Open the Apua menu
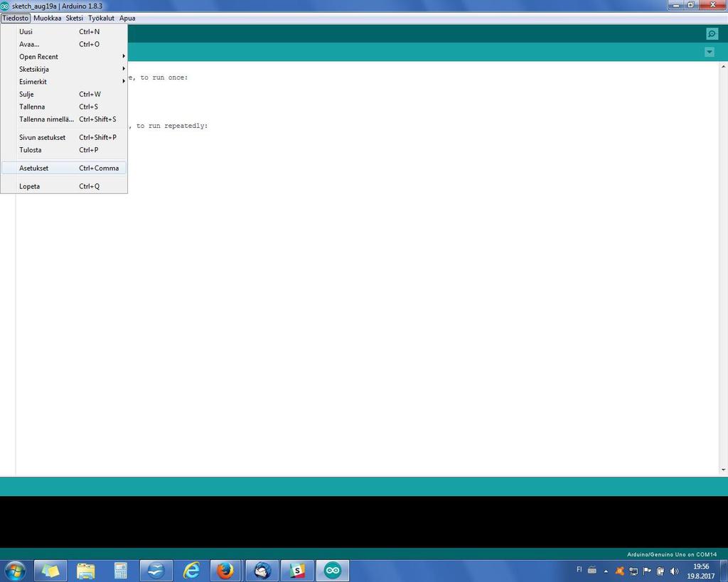Viewport: 728px width, 582px height. 127,18
